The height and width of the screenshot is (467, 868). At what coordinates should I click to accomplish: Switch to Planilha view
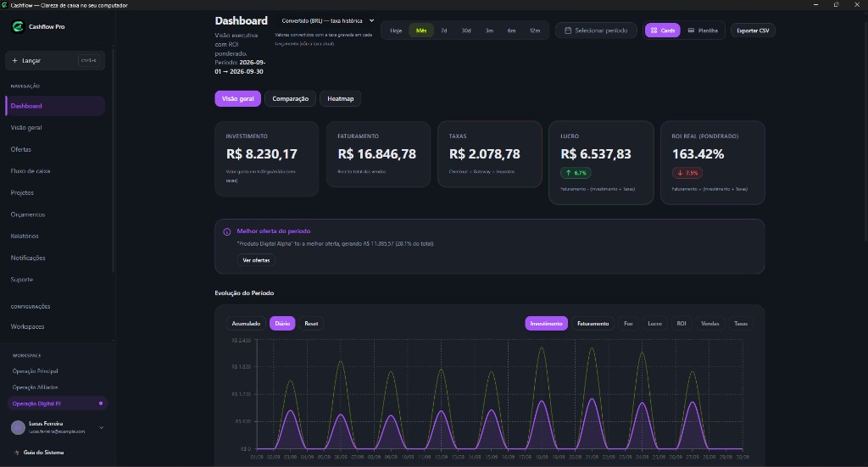703,31
